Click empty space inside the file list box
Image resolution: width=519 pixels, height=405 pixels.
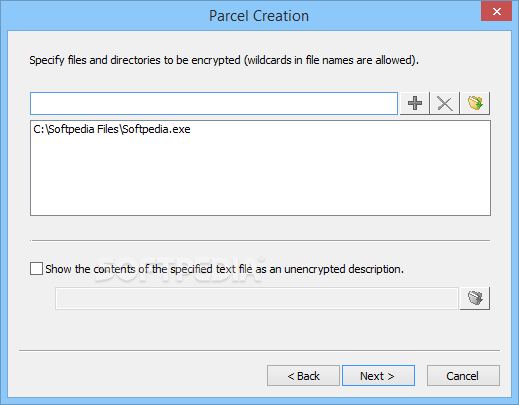click(260, 177)
